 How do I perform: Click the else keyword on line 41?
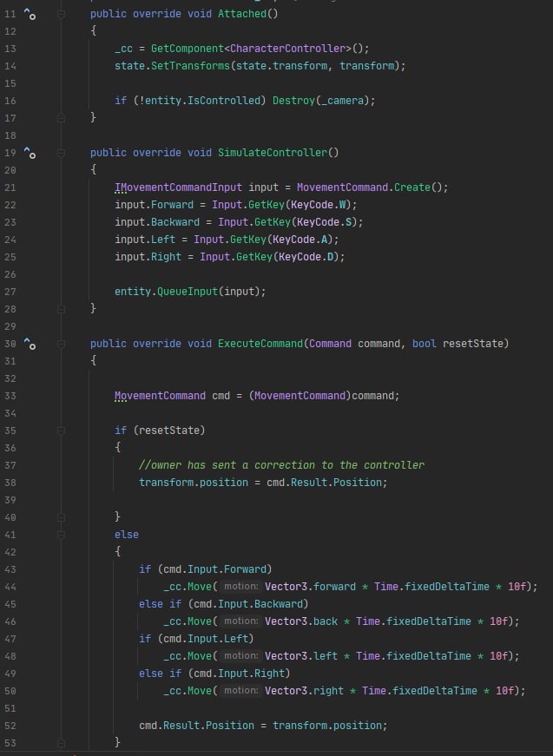127,535
